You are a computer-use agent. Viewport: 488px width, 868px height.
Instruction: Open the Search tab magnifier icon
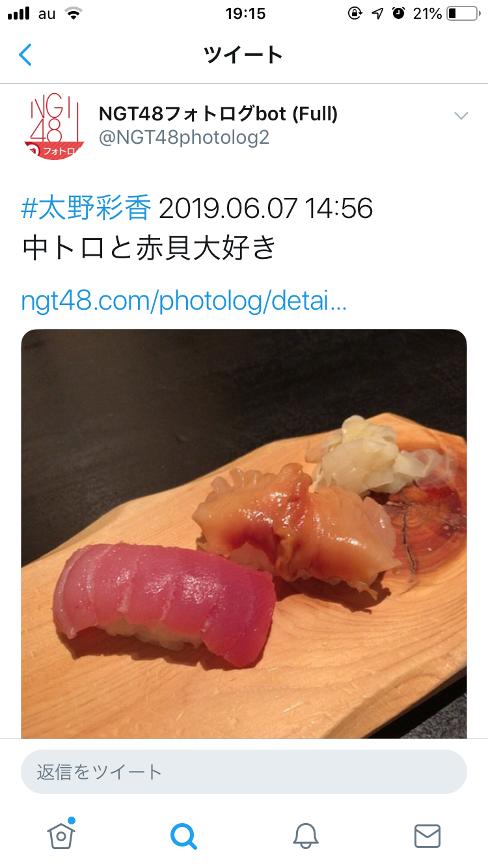point(183,836)
